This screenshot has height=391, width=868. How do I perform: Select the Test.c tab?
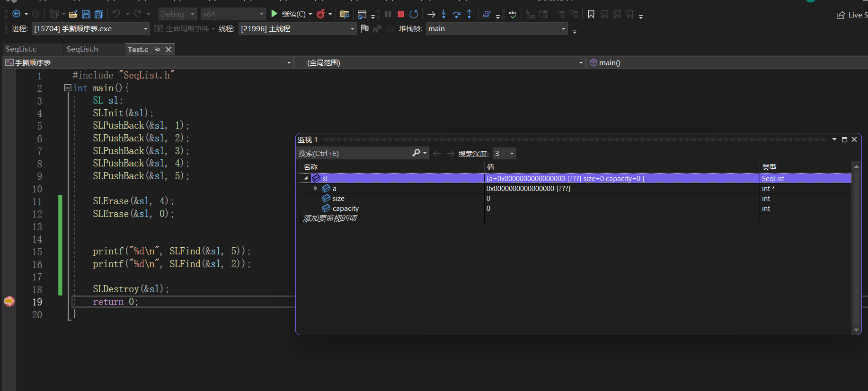click(138, 49)
